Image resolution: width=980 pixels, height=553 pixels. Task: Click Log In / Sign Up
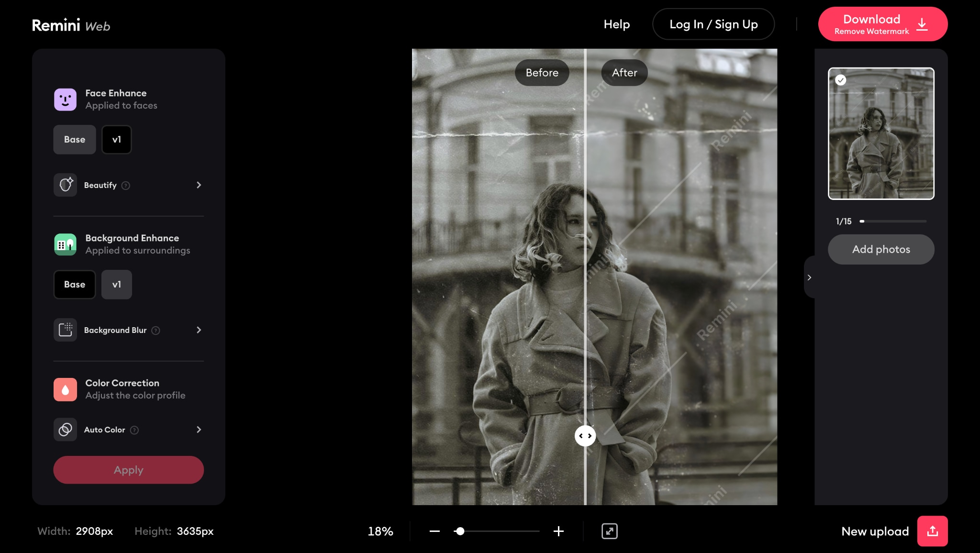[x=713, y=24]
